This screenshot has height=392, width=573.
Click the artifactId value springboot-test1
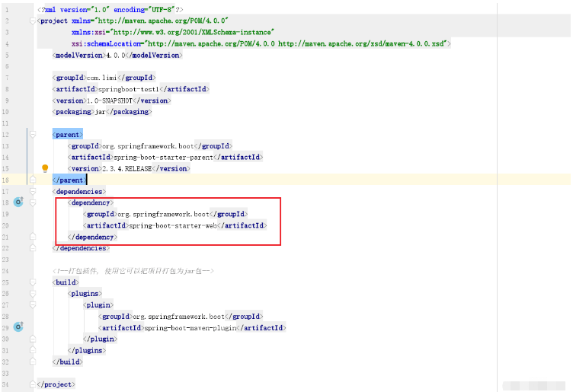click(129, 89)
